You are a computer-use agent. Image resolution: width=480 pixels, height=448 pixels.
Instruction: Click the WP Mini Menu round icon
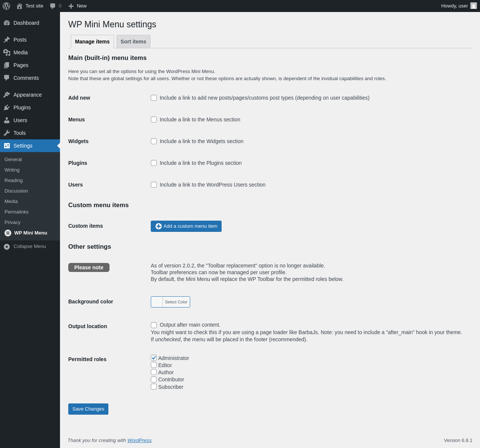click(x=8, y=233)
